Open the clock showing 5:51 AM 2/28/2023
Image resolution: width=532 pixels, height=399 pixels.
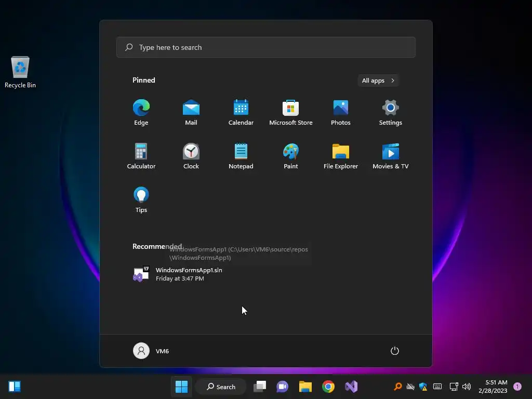click(x=493, y=387)
